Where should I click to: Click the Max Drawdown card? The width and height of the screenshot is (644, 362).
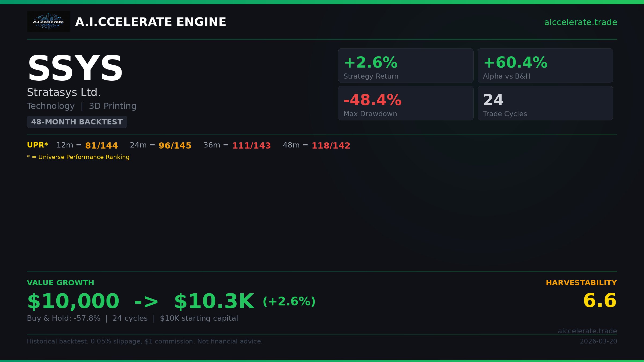point(405,103)
